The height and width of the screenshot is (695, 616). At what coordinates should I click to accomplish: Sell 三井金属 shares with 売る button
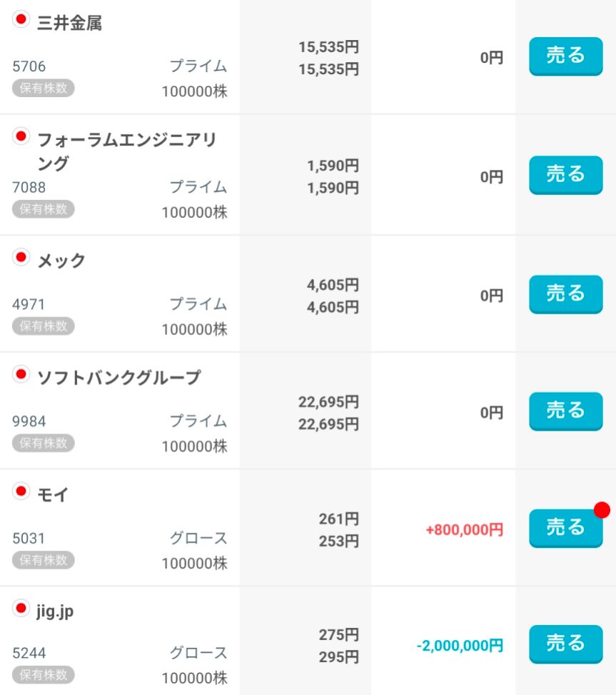(565, 56)
